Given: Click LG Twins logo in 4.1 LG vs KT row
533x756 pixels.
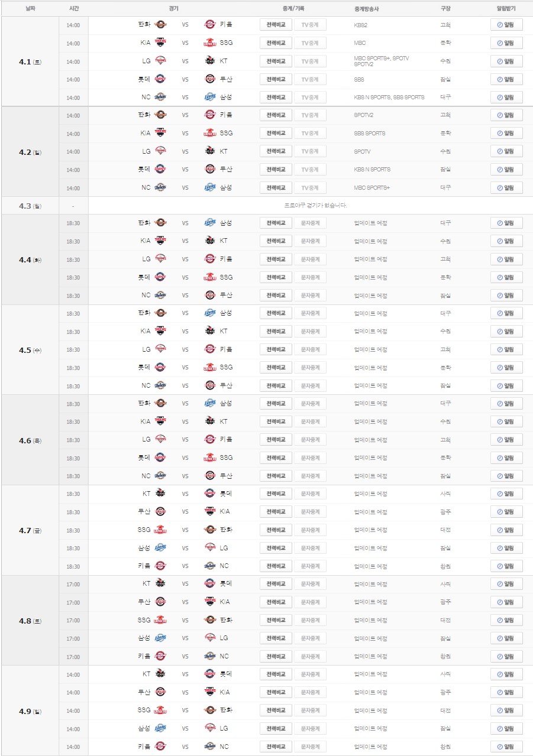Looking at the screenshot, I should pos(160,61).
